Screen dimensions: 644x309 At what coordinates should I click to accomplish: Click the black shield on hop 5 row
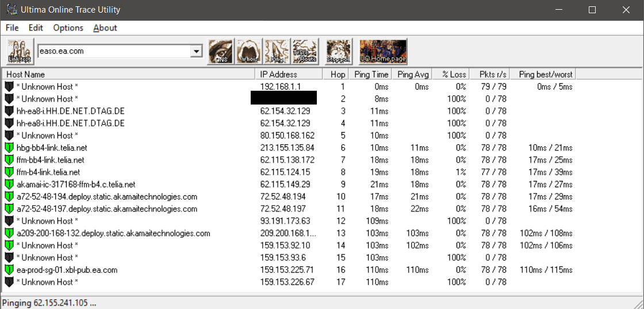click(x=9, y=136)
